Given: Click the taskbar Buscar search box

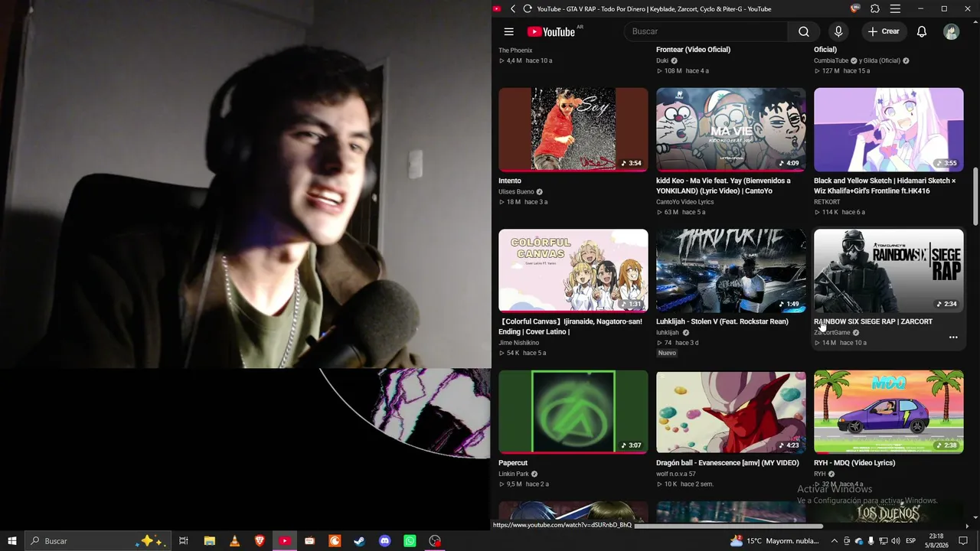Looking at the screenshot, I should pyautogui.click(x=97, y=541).
